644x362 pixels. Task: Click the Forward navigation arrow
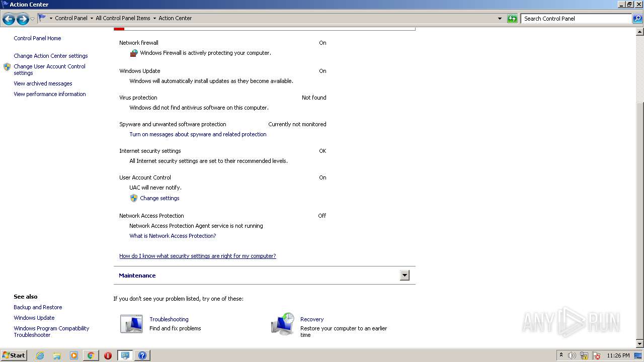tap(23, 19)
